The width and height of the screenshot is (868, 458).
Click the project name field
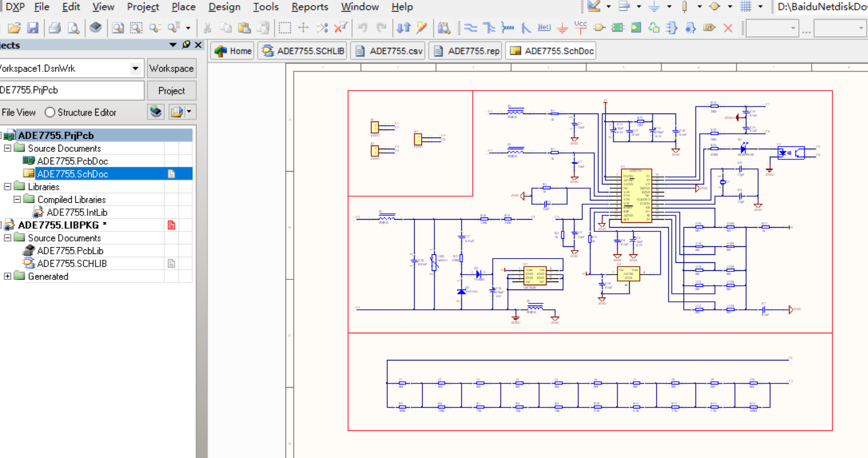pos(71,90)
